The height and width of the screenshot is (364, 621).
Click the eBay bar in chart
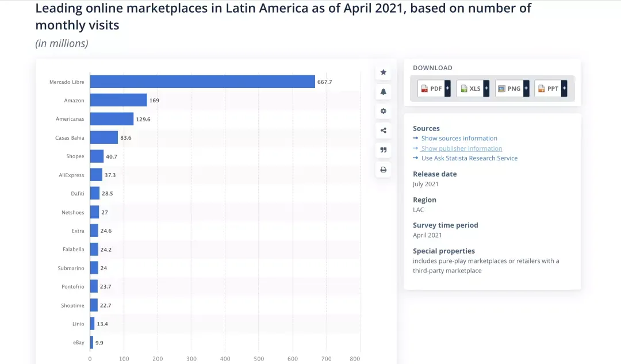92,342
